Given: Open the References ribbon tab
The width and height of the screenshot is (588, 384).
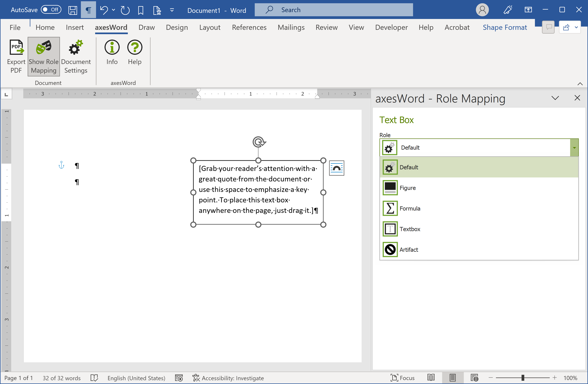Looking at the screenshot, I should pos(249,27).
